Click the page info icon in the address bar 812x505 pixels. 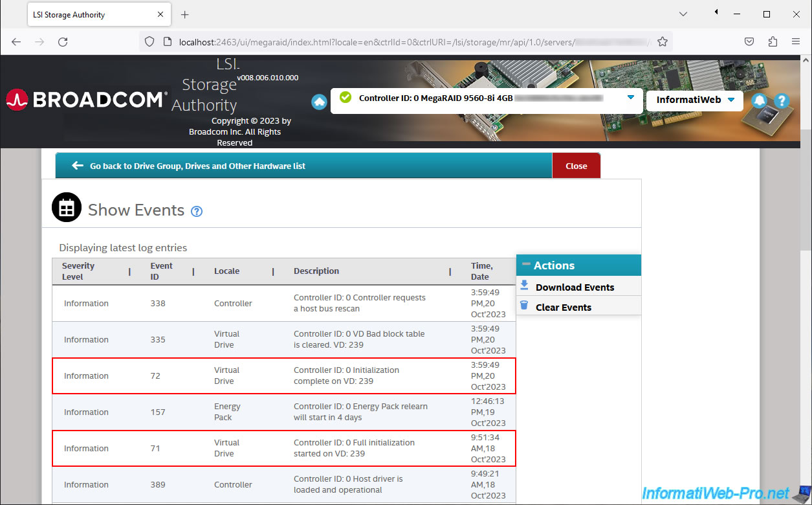167,41
